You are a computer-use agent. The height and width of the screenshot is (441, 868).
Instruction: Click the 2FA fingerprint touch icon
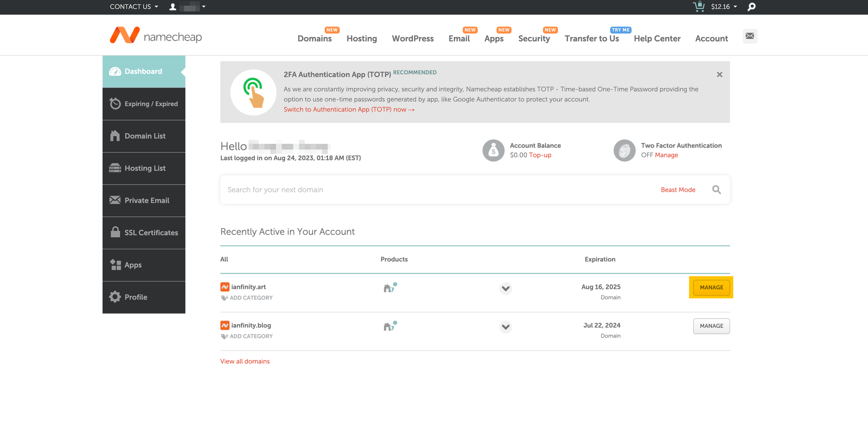[253, 92]
